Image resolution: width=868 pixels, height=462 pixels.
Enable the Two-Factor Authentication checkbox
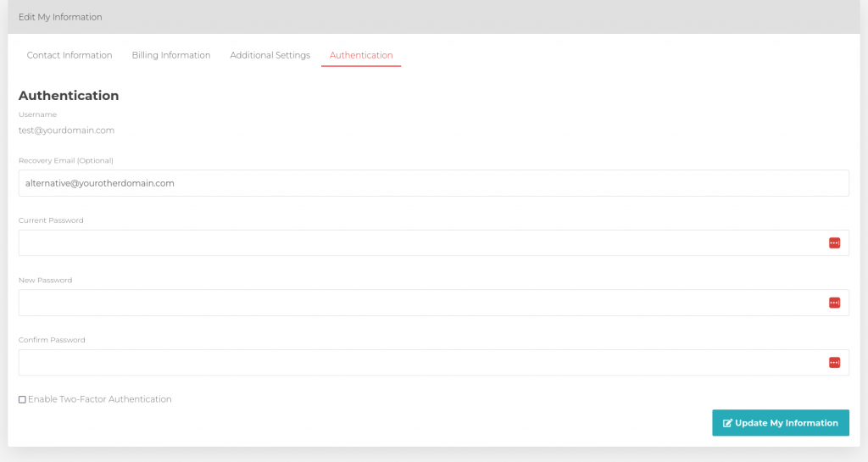point(22,399)
